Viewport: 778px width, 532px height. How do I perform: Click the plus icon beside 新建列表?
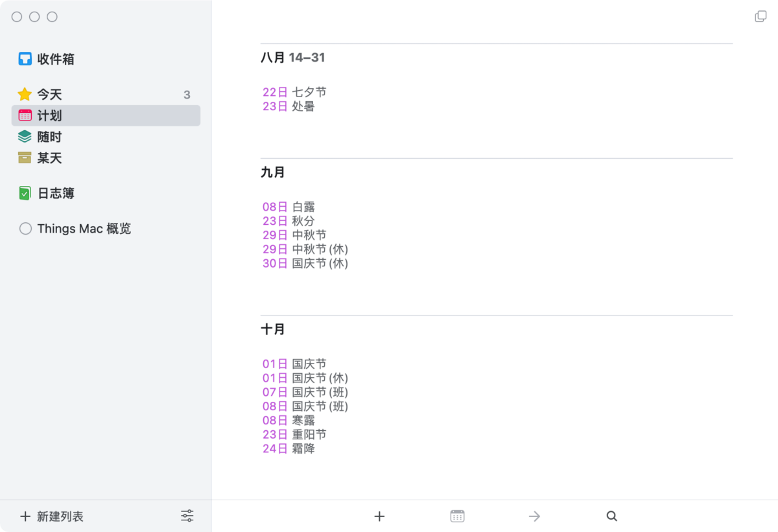pos(25,516)
